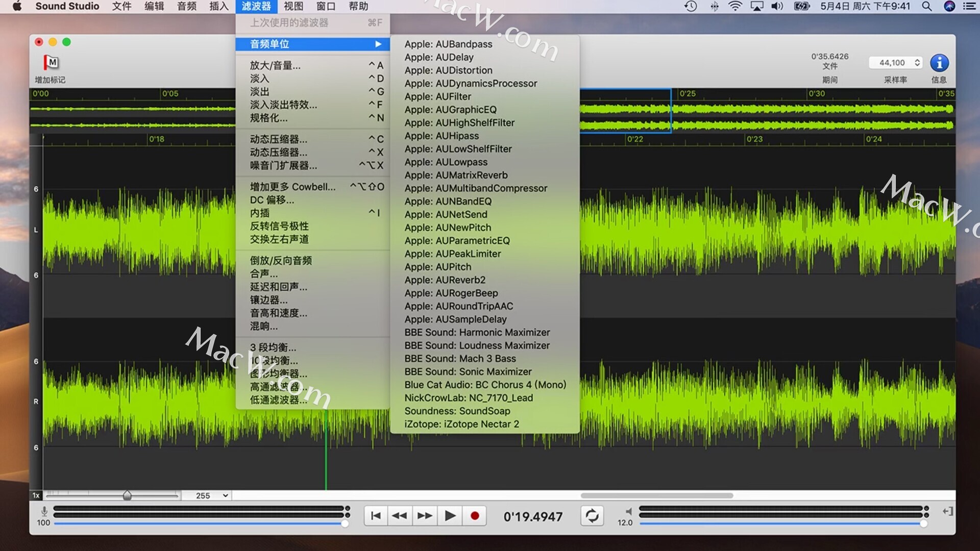Expand the 音频单位 submenu
The image size is (980, 551).
[313, 44]
